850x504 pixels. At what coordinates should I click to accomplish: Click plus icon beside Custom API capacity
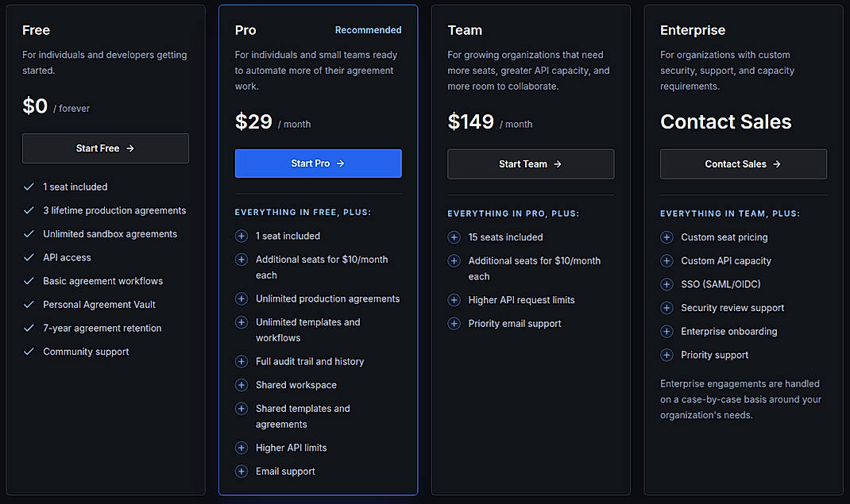[666, 261]
